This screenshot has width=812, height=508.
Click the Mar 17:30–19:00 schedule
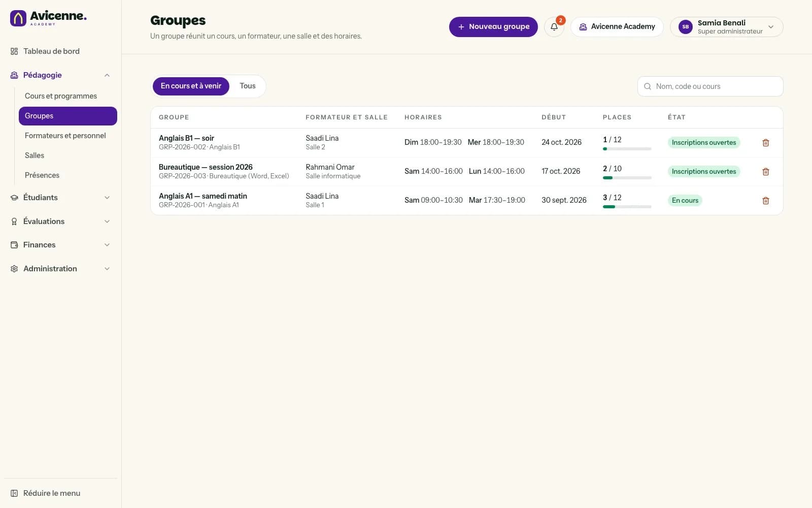pyautogui.click(x=497, y=200)
